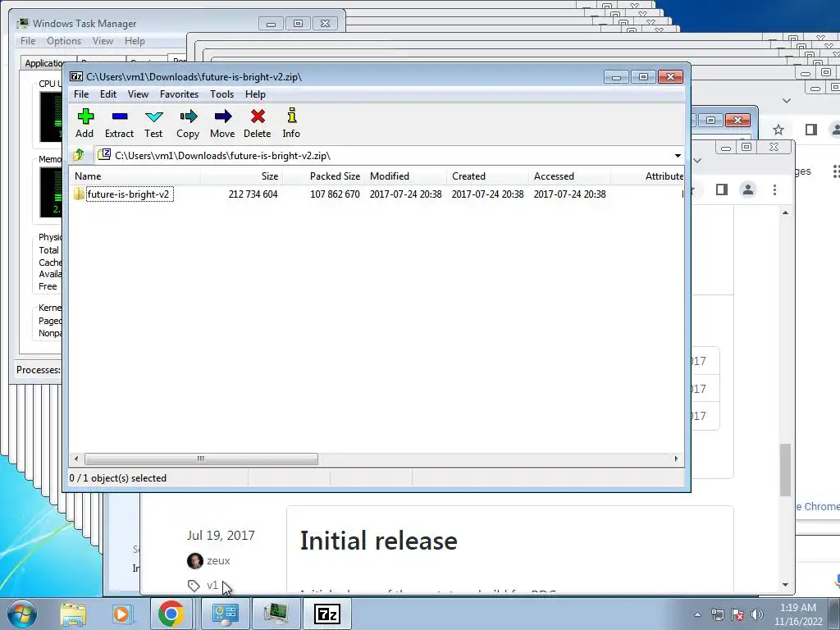
Task: Open the Windows Start menu
Action: click(x=22, y=614)
